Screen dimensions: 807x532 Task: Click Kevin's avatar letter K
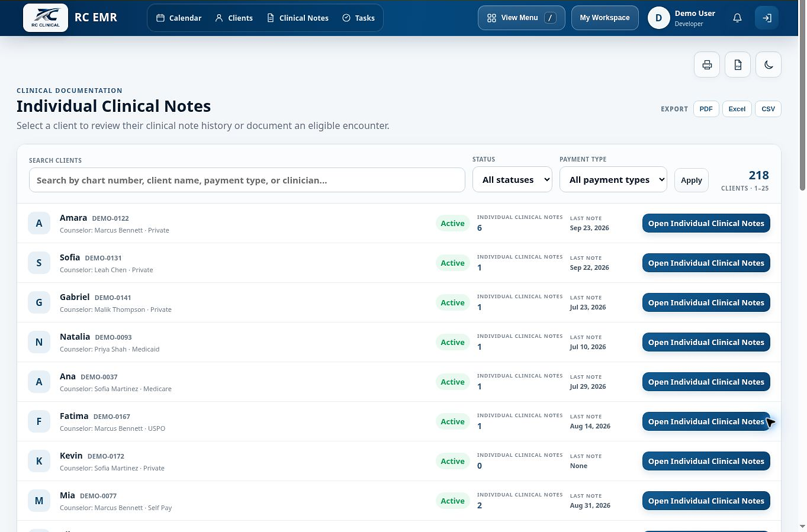click(x=39, y=461)
